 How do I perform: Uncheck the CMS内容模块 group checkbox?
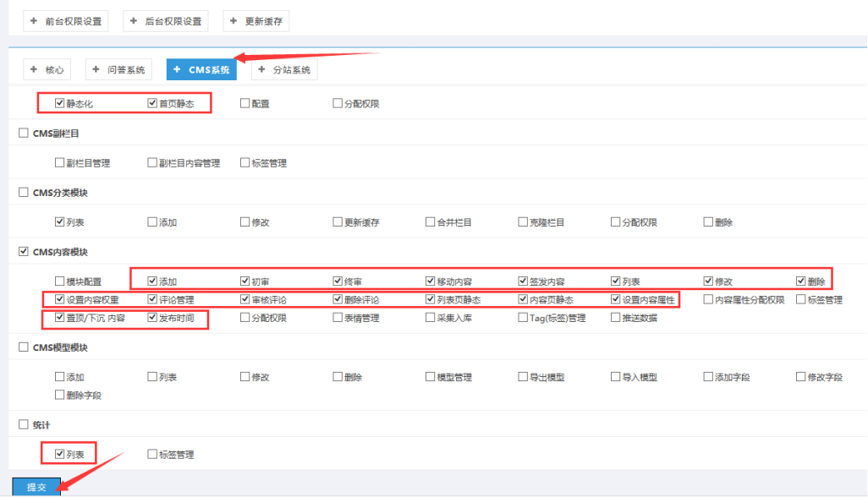tap(24, 252)
